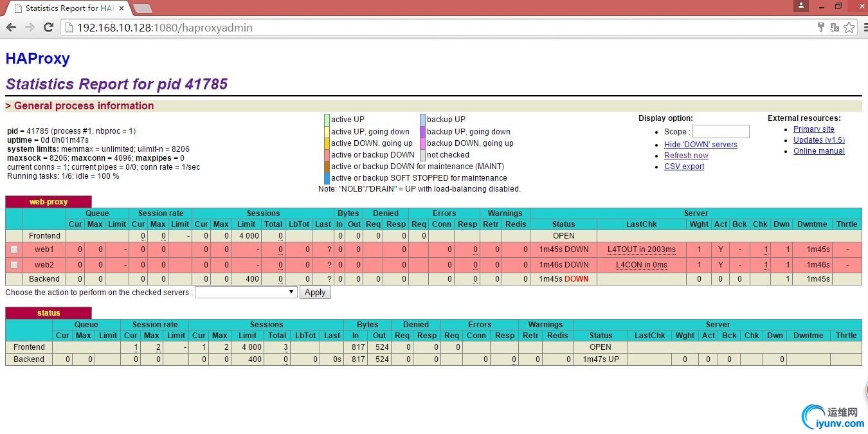Click Hide 'DOWN' servers link
This screenshot has width=868, height=434.
click(701, 145)
